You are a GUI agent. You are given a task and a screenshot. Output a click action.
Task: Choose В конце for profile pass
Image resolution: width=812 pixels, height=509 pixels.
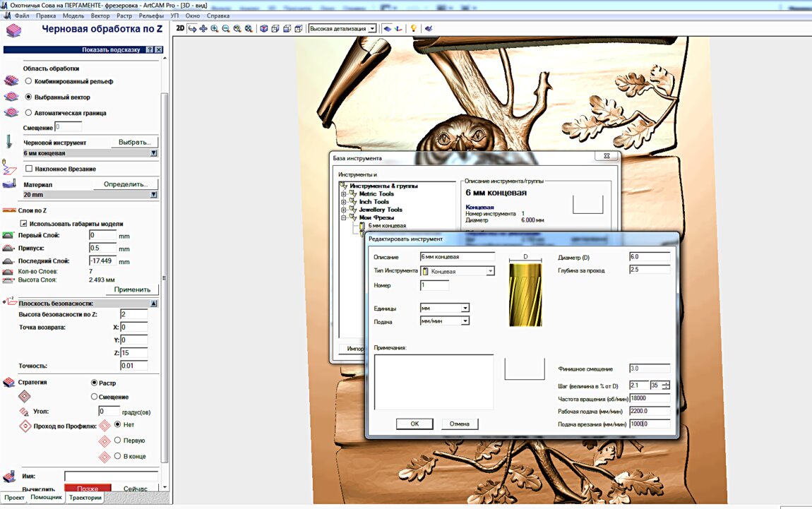(x=117, y=455)
